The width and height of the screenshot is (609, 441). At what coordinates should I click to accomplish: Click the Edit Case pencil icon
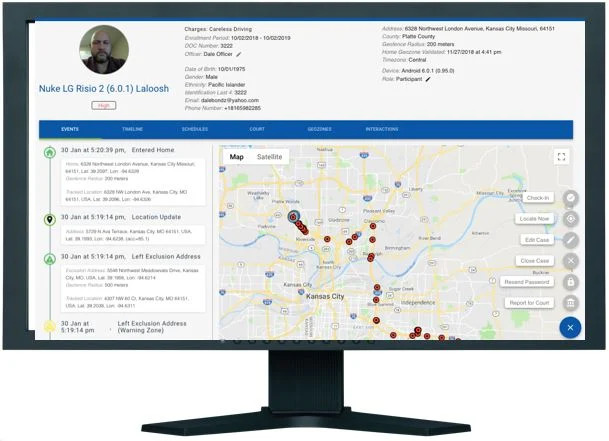pos(570,240)
